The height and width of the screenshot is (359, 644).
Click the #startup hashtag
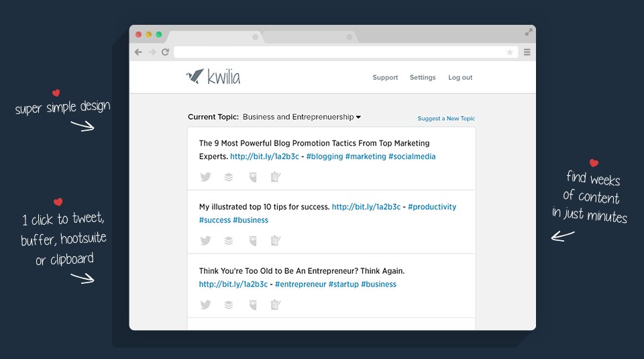343,285
